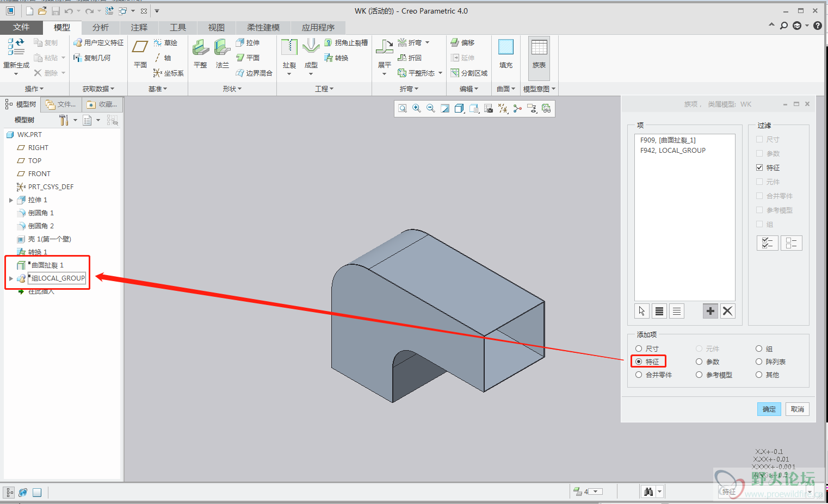Open the Model Intent (模型意图) group dropdown
This screenshot has height=504, width=828.
click(x=539, y=89)
